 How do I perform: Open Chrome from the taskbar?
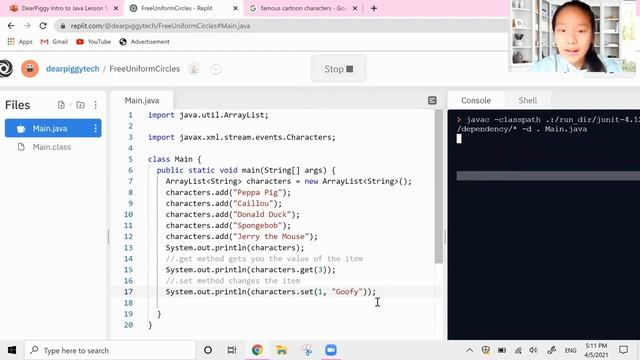pyautogui.click(x=257, y=350)
